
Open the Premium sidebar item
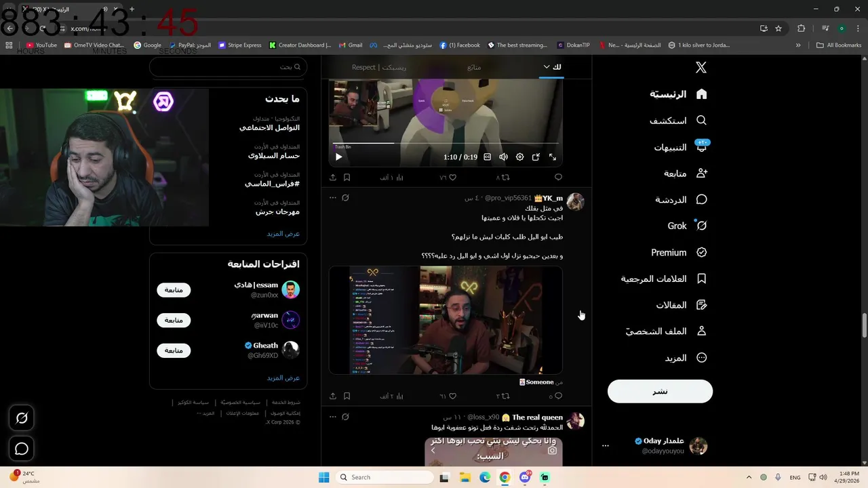click(679, 252)
